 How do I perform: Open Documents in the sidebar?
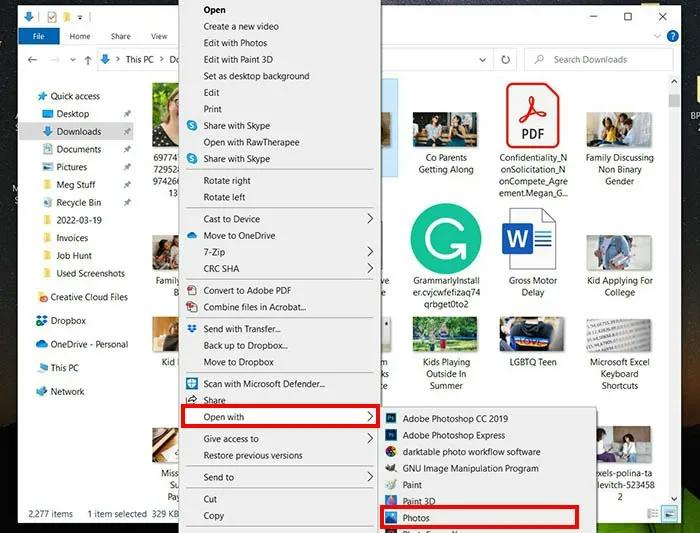pyautogui.click(x=72, y=149)
